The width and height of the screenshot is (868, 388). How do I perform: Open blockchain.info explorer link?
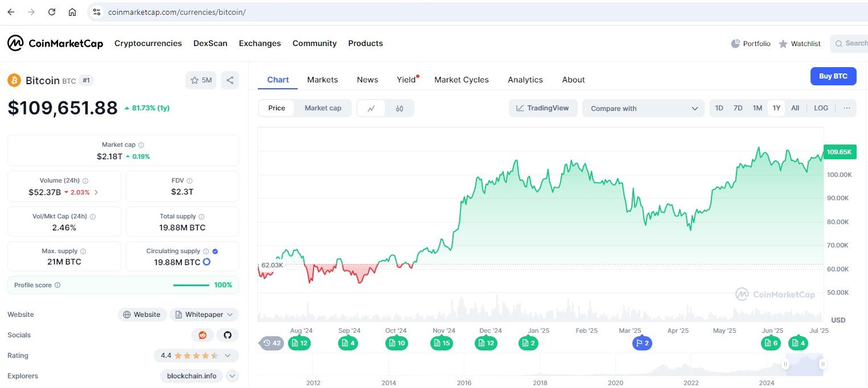coord(192,376)
